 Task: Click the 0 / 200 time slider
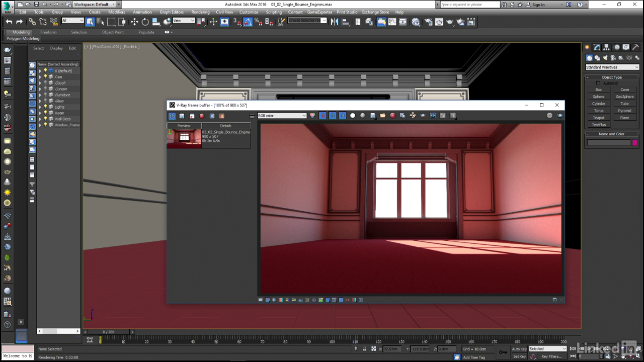tap(108, 332)
